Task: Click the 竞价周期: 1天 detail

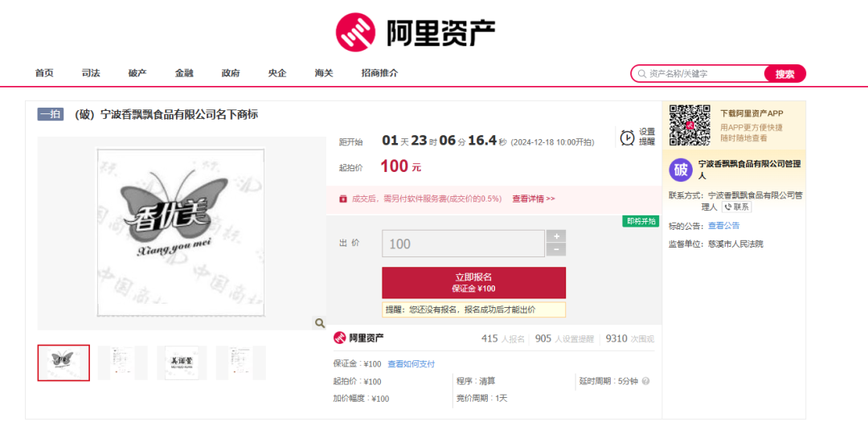Action: (481, 398)
